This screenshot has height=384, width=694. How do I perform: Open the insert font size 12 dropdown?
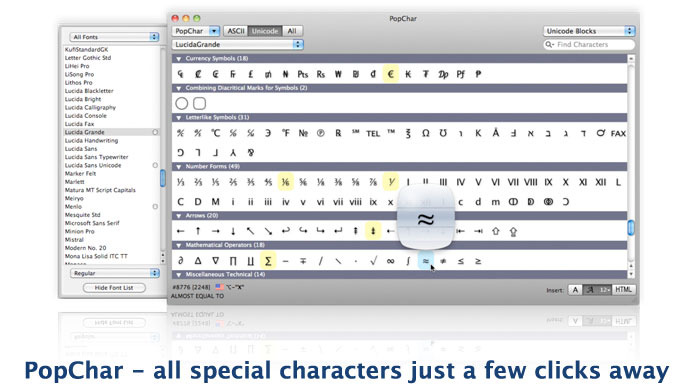(605, 290)
